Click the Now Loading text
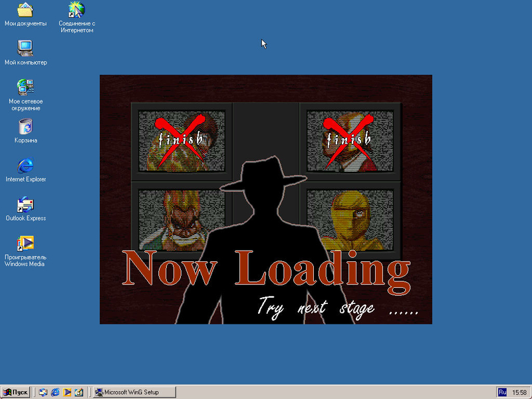This screenshot has width=532, height=399. click(267, 271)
